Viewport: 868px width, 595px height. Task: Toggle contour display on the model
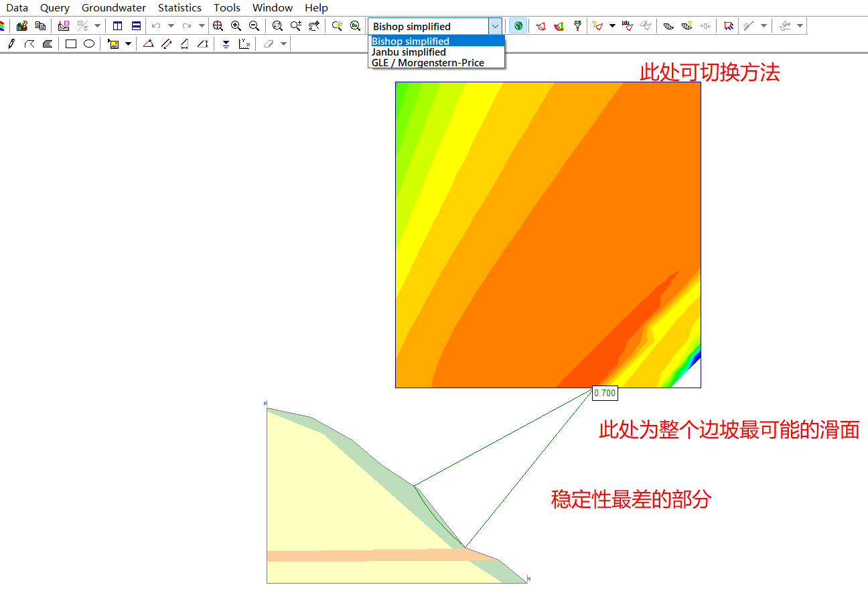(x=517, y=25)
